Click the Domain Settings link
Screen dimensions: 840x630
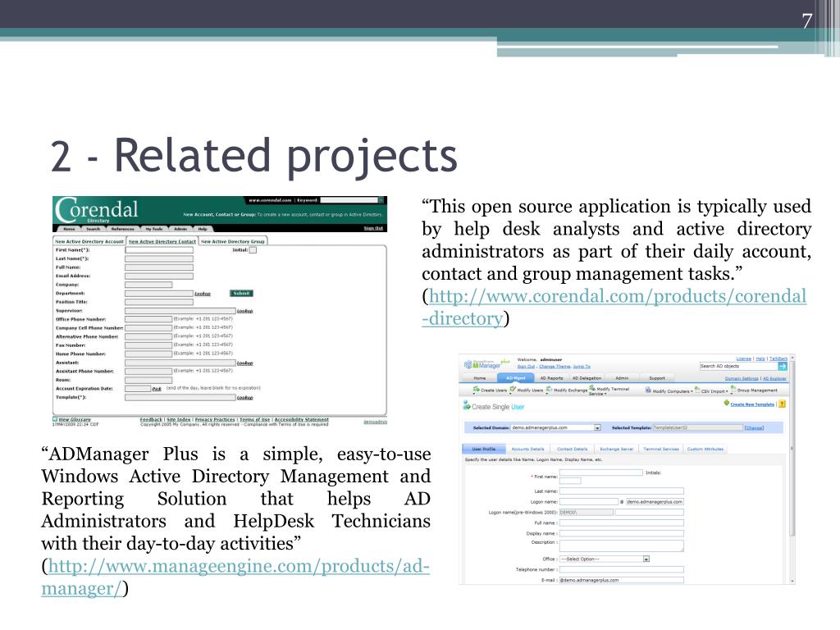(742, 378)
